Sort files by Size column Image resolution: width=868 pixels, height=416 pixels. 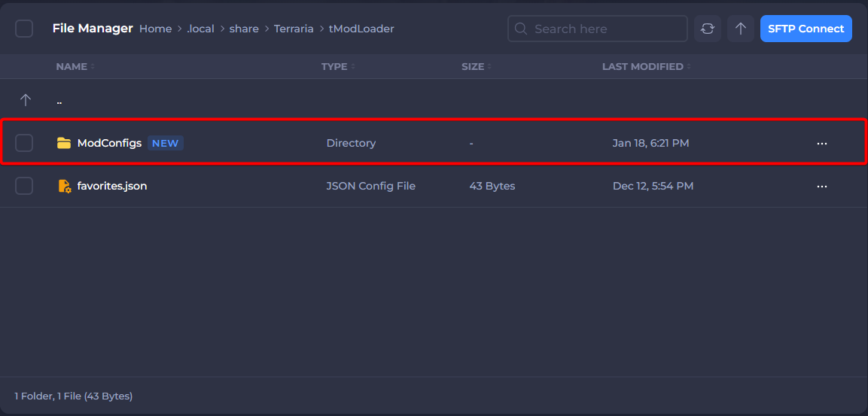point(474,67)
